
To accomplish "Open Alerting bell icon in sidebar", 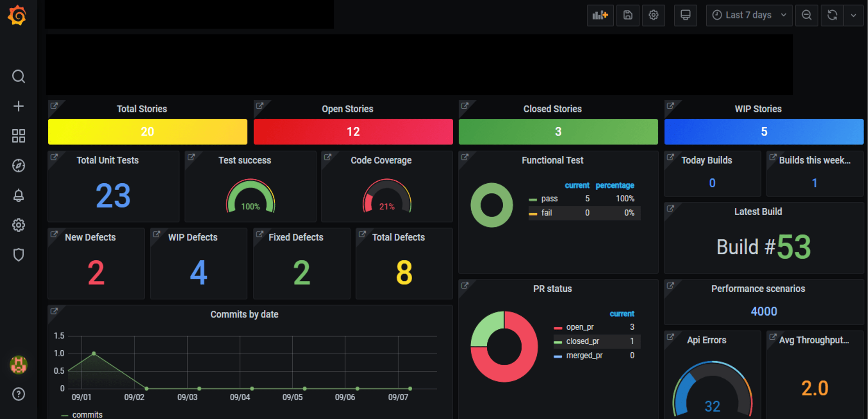I will [x=18, y=196].
